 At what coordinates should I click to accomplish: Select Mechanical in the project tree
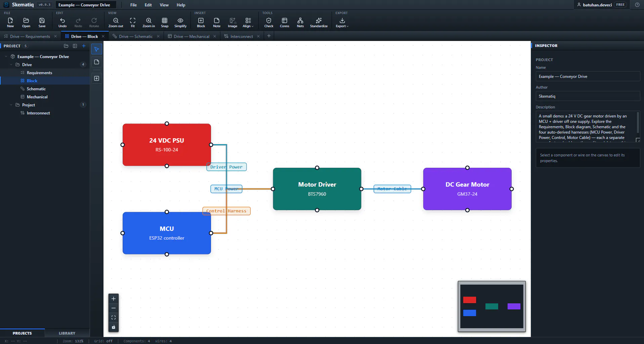(37, 97)
